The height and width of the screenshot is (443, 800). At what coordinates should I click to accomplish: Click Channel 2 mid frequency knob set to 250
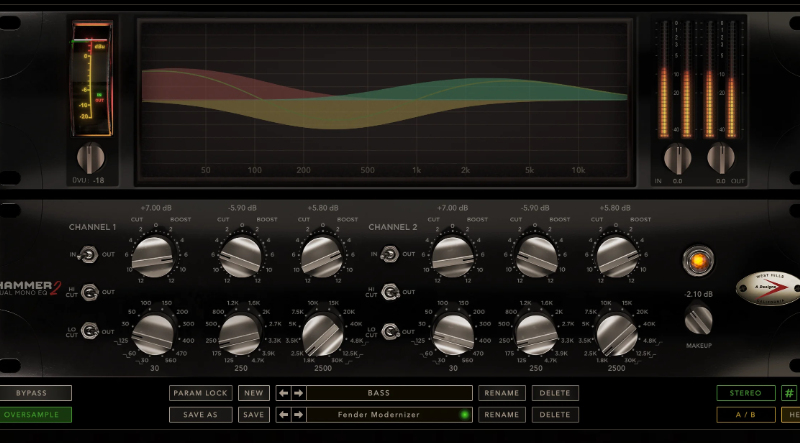[x=535, y=335]
